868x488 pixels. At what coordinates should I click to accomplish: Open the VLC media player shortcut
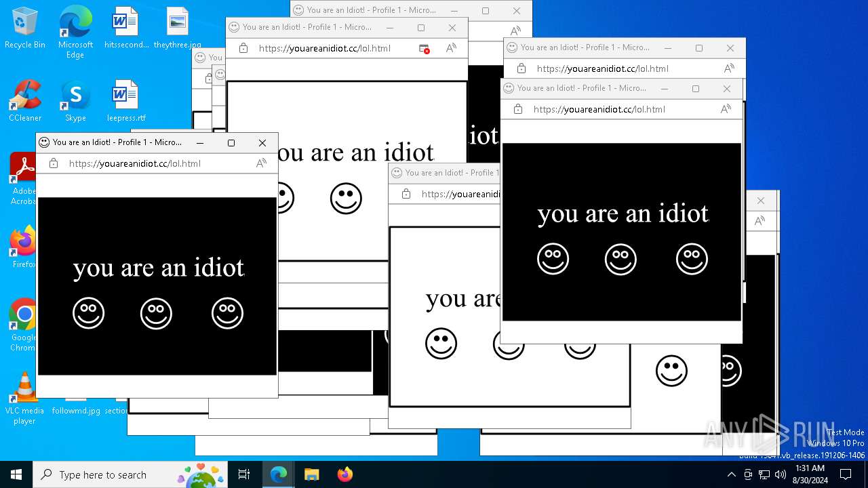tap(24, 399)
